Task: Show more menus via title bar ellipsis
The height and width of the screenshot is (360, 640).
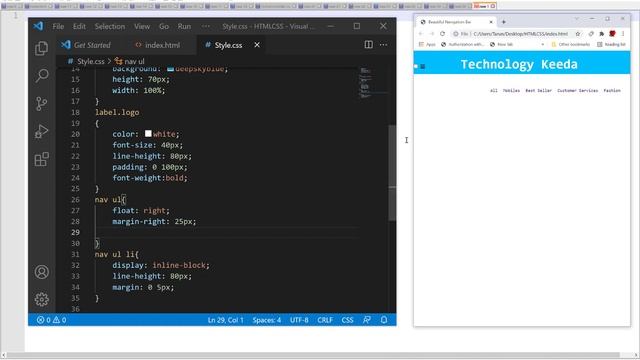Action: pos(206,26)
